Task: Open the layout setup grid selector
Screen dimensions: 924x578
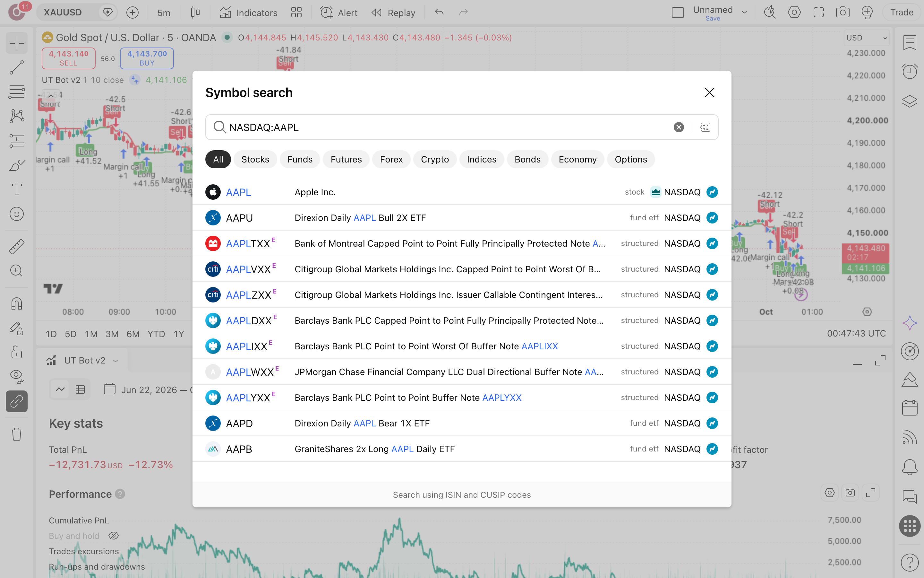Action: point(296,12)
